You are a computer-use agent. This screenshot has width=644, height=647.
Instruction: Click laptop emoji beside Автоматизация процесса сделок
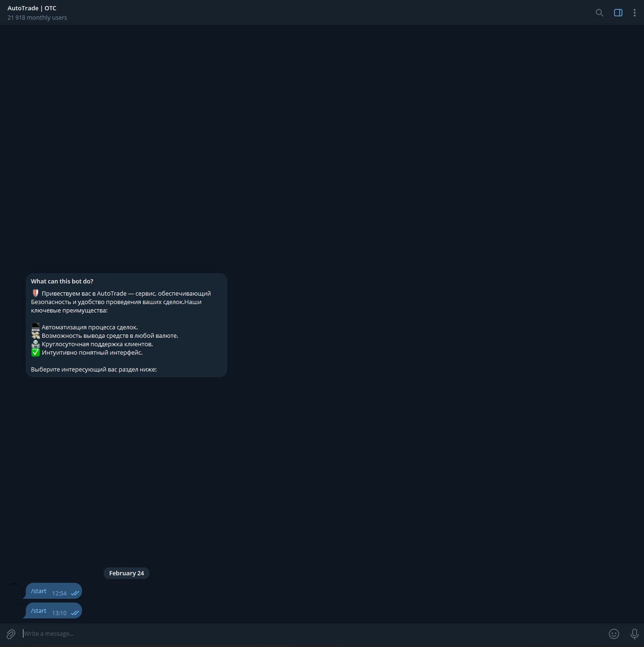point(36,327)
